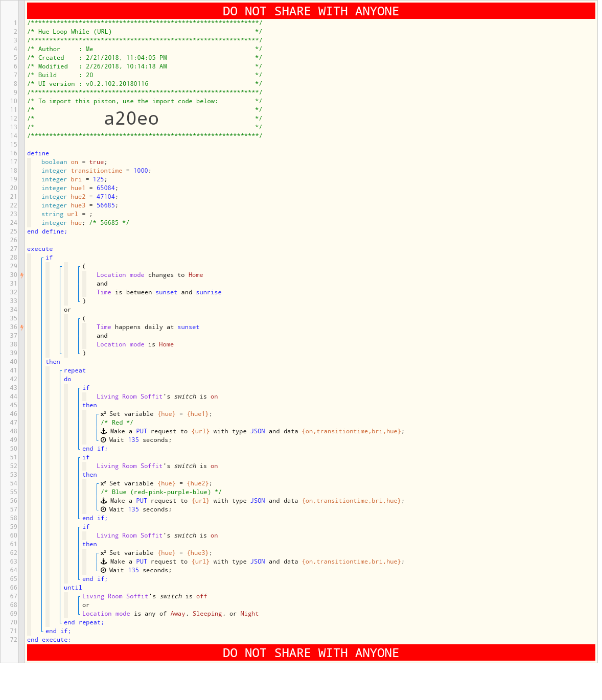Select the 'integer hue1 = 65084;' line

[x=80, y=188]
